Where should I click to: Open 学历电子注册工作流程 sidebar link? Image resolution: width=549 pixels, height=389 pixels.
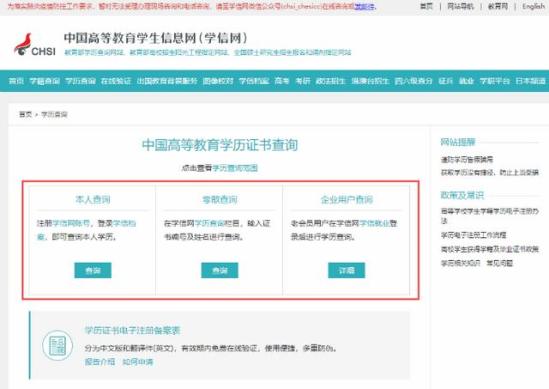(473, 235)
